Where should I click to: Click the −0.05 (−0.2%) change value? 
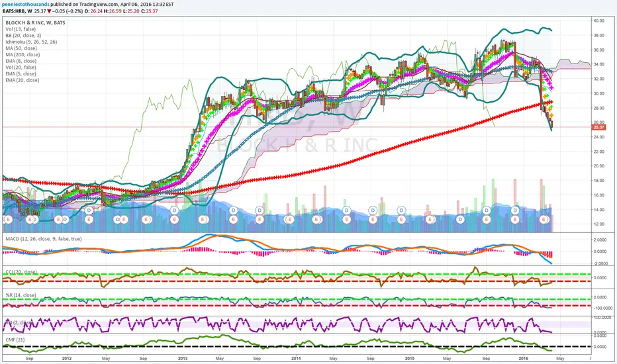click(68, 11)
